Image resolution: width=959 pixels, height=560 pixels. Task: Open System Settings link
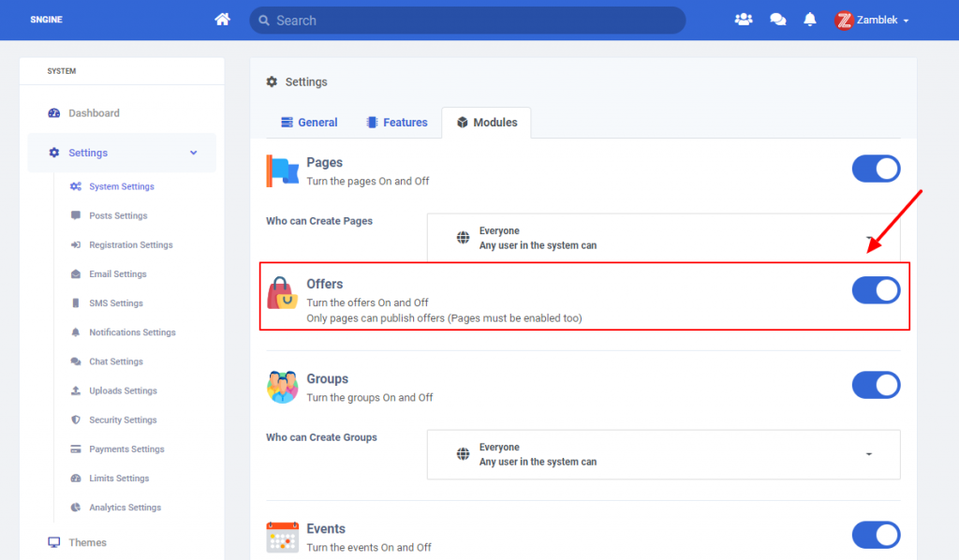(122, 186)
